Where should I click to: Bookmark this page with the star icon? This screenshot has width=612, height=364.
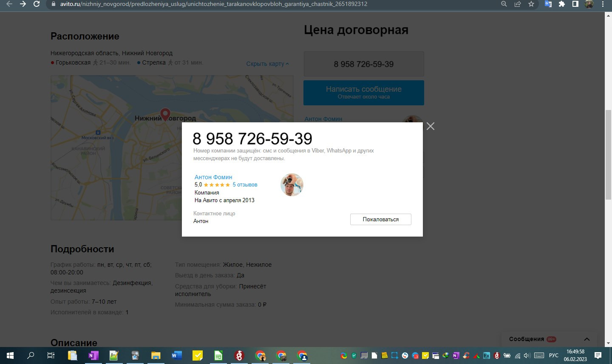(531, 4)
